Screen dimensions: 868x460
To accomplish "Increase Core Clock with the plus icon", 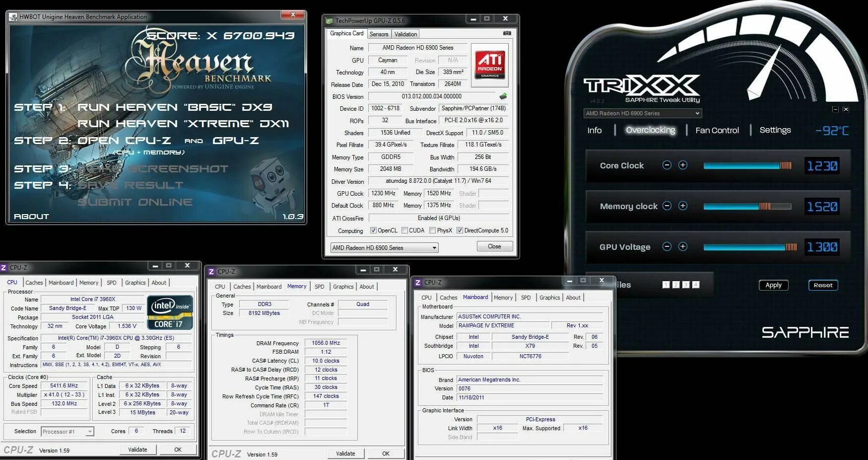I will pyautogui.click(x=683, y=165).
